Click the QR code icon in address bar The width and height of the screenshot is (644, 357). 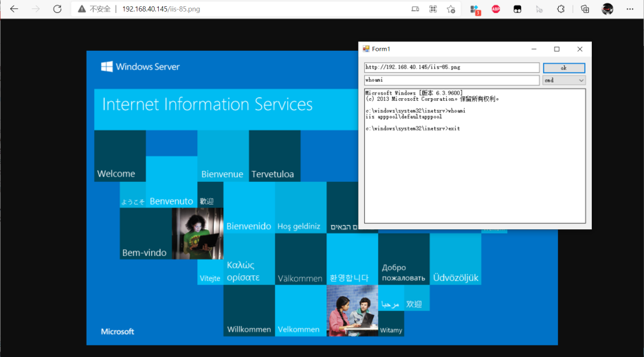point(433,9)
